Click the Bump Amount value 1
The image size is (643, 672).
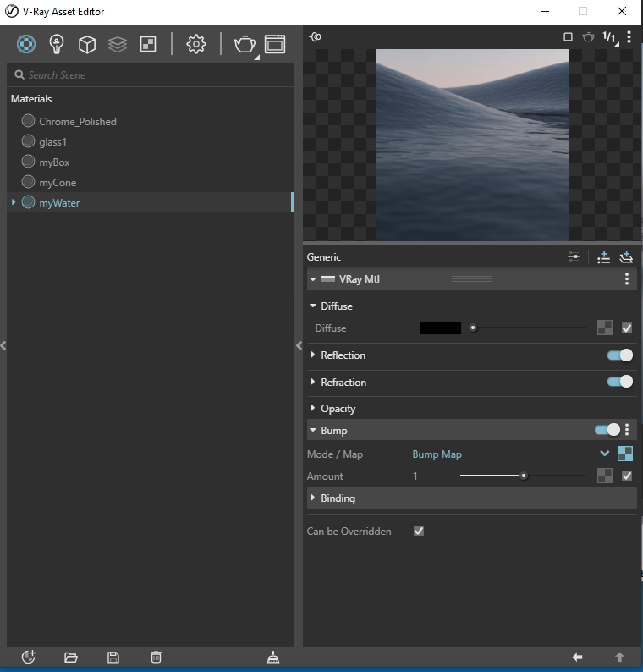(415, 476)
